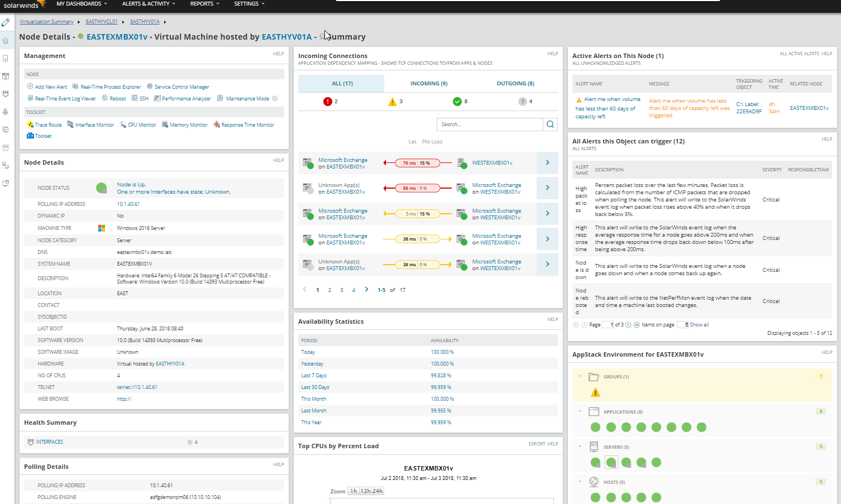Switch to the ALL (17) tab
This screenshot has width=841, height=504.
coord(342,83)
